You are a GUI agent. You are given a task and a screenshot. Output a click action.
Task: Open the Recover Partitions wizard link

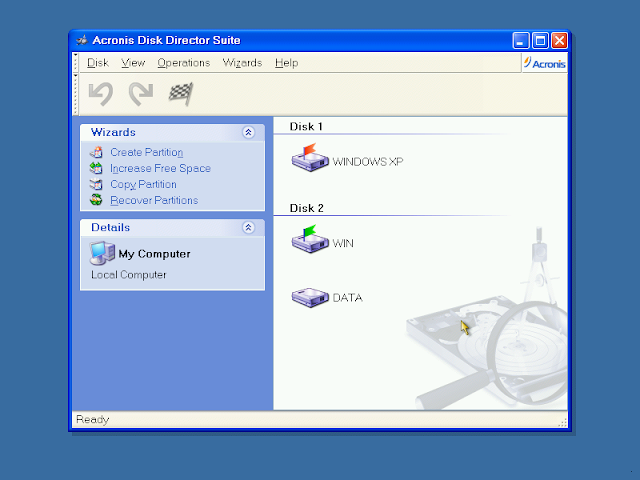tap(154, 200)
